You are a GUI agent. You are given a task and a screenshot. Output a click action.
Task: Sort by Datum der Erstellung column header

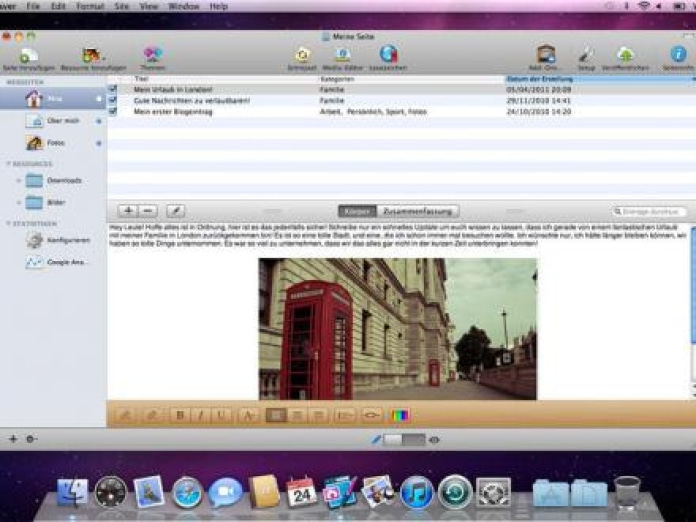tap(600, 79)
